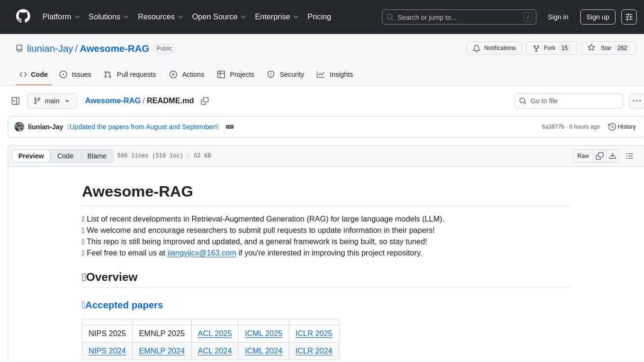Switch to the Pull requests tab

[130, 74]
